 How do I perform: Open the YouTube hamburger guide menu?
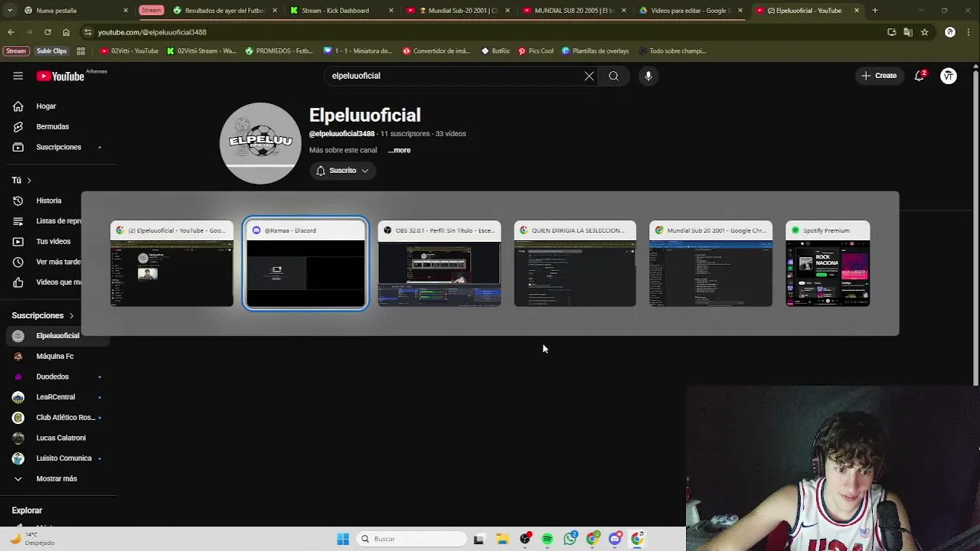tap(18, 76)
